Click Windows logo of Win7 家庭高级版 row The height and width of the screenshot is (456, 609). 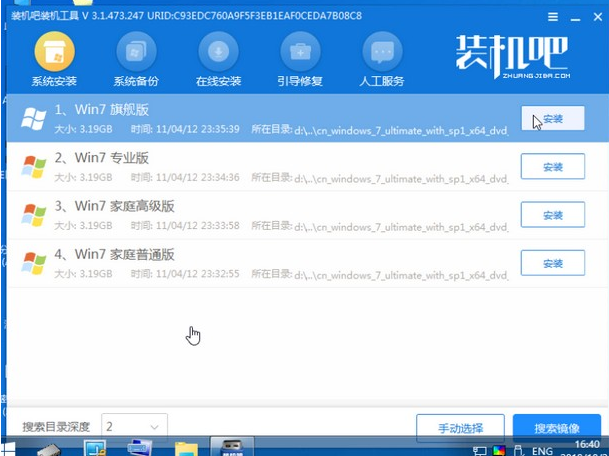(x=34, y=215)
